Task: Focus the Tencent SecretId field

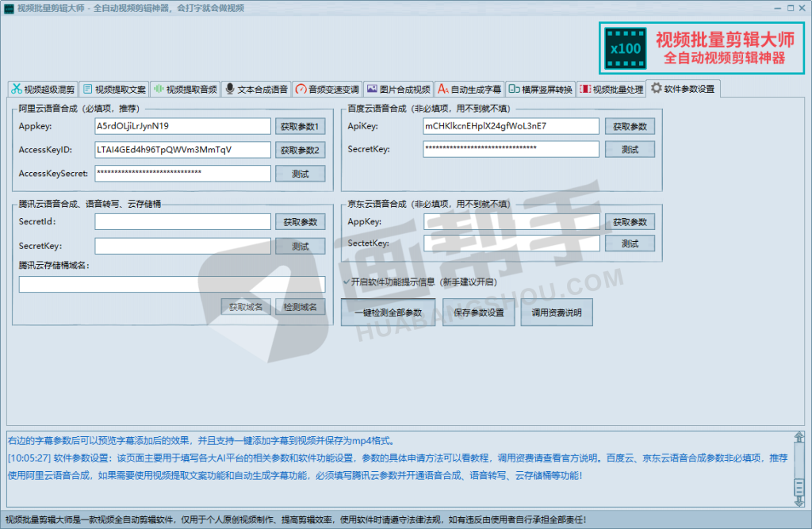Action: [x=183, y=221]
